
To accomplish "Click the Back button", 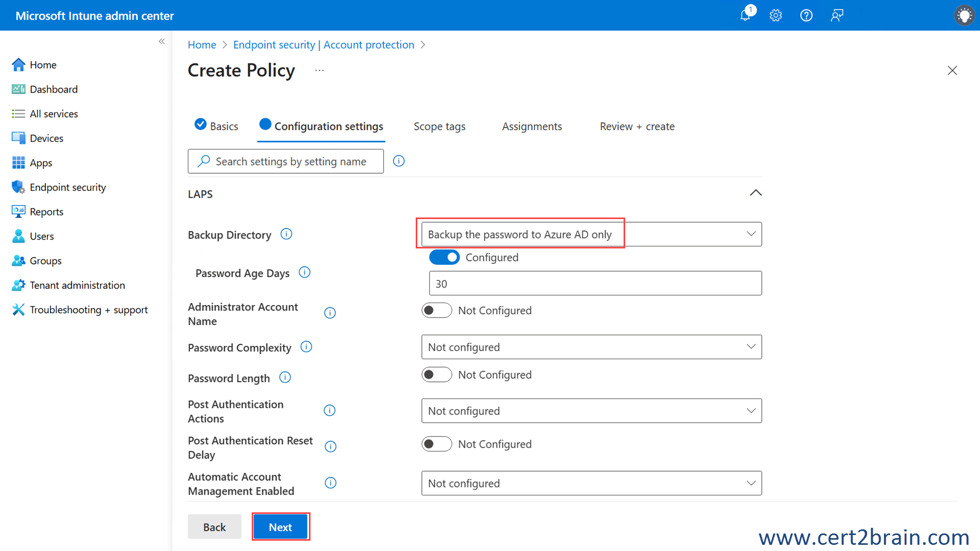I will point(214,527).
